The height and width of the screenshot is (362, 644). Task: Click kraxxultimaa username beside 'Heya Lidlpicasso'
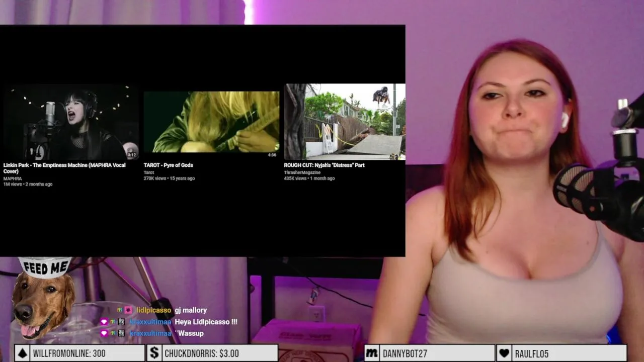click(x=150, y=322)
